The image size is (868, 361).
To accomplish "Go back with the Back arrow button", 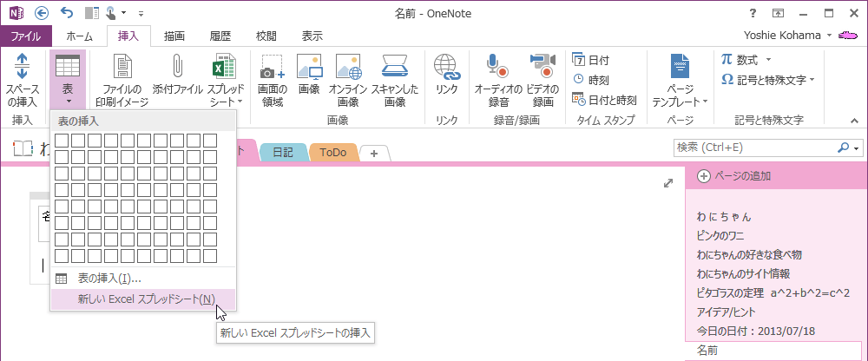I will coord(42,13).
